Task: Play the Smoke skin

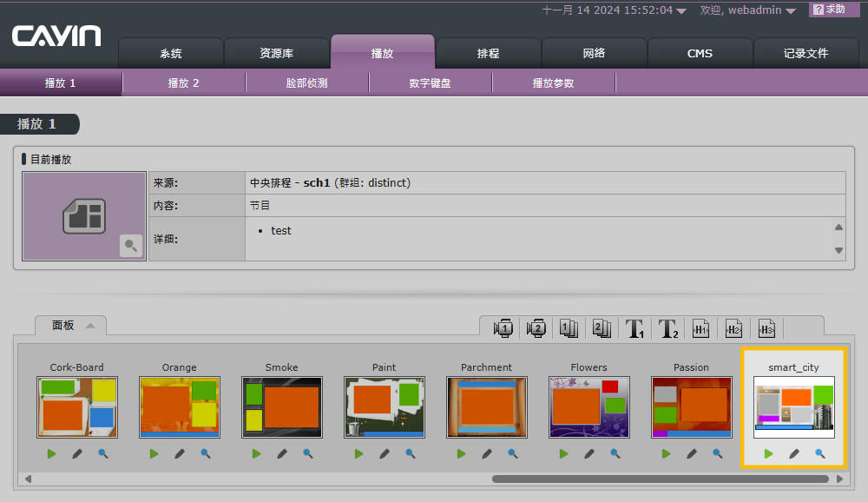Action: click(256, 453)
